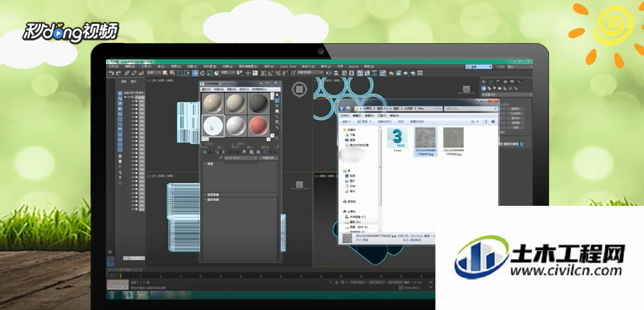Open the Curve Editor from toolbar
644x310 pixels.
(367, 73)
